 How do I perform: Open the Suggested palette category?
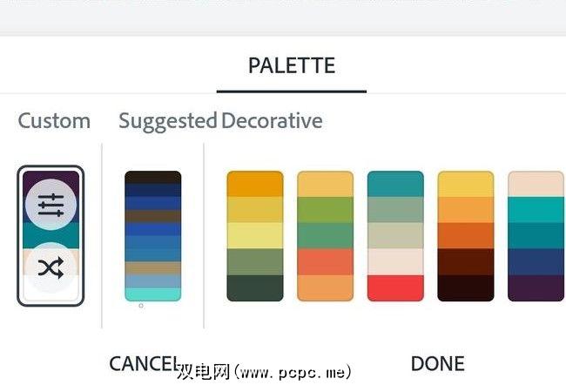(167, 120)
